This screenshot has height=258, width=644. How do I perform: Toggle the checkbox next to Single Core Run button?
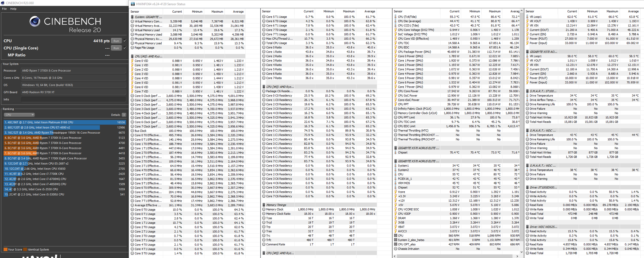pos(125,48)
